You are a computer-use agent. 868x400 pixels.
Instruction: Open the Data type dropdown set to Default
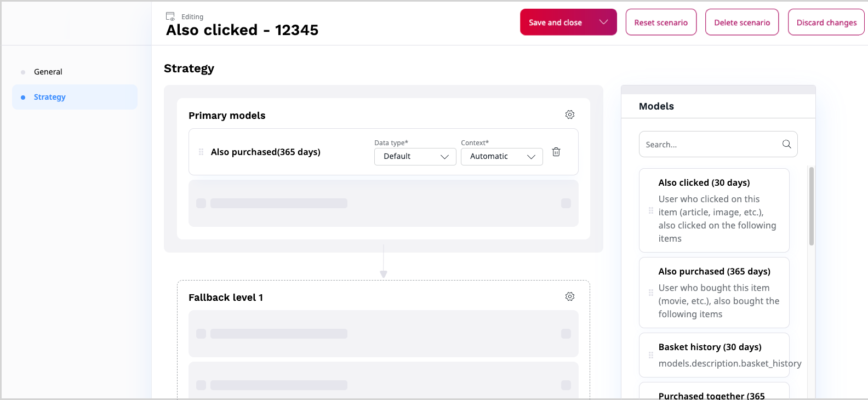(x=415, y=156)
